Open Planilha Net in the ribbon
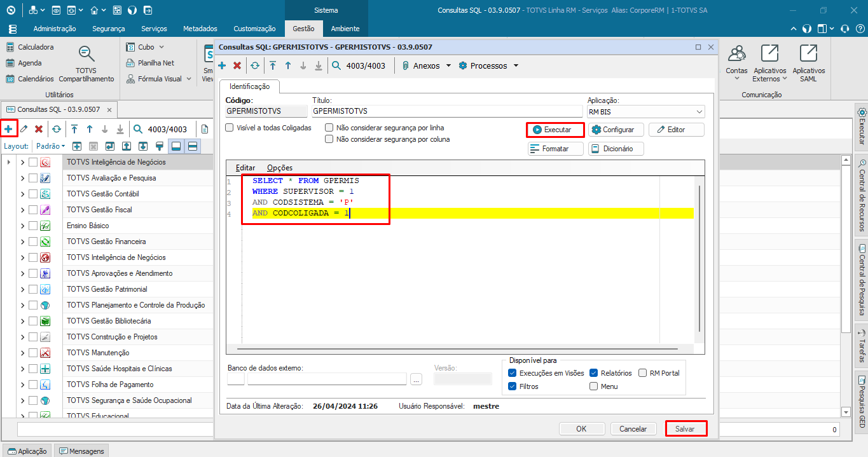The width and height of the screenshot is (868, 457). tap(150, 63)
